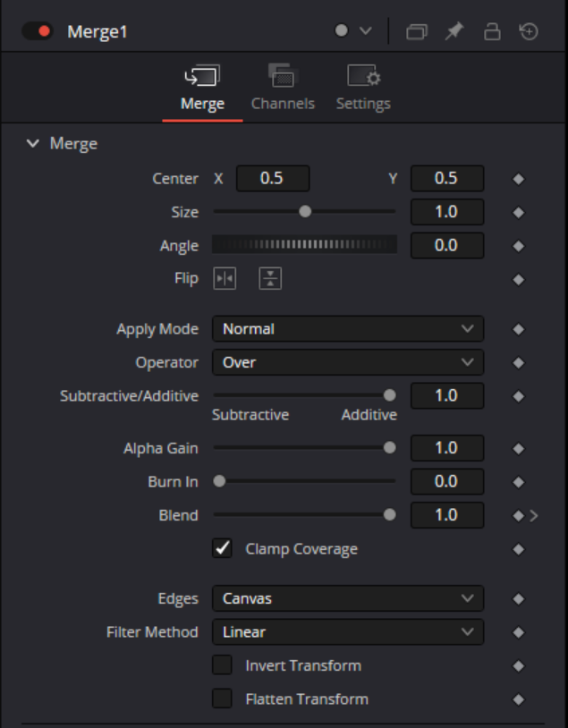Collapse the Merge section
Viewport: 568px width, 728px height.
(34, 144)
